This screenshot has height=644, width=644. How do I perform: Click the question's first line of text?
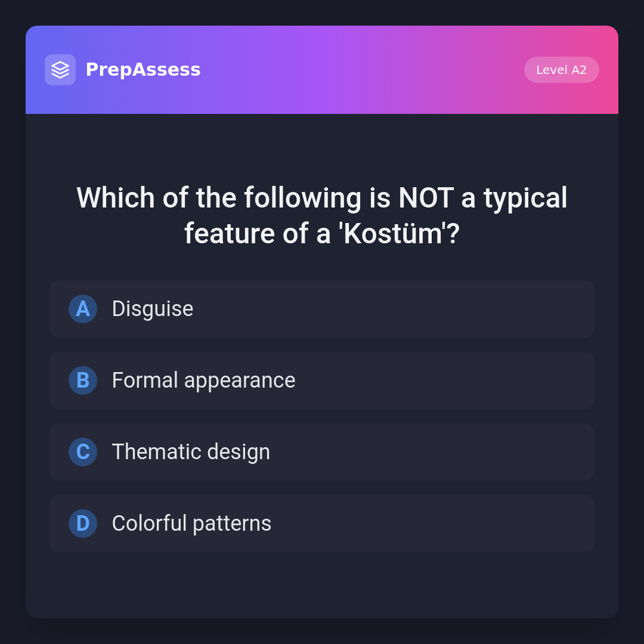point(322,198)
